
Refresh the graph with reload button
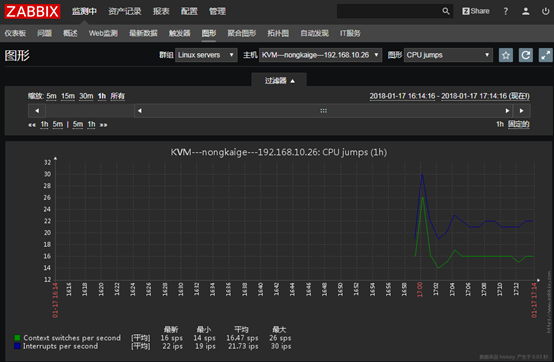[x=526, y=55]
